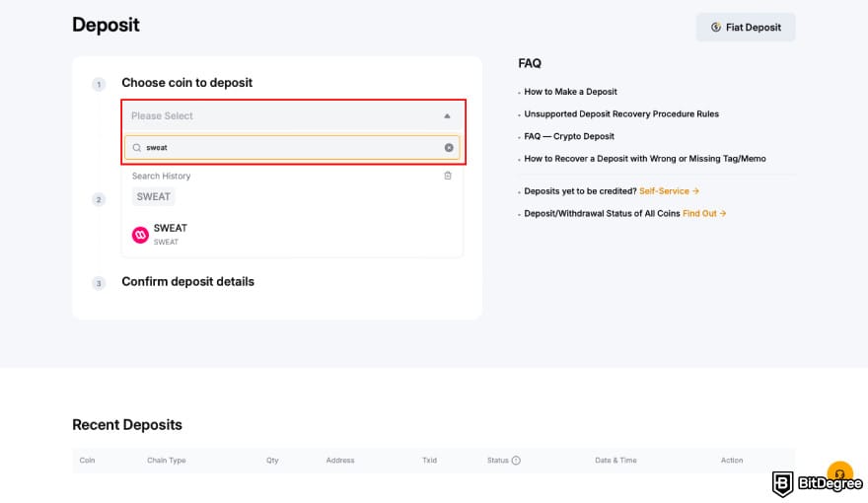Choose the SWEAT coin result
Image resolution: width=868 pixels, height=503 pixels.
pyautogui.click(x=292, y=235)
